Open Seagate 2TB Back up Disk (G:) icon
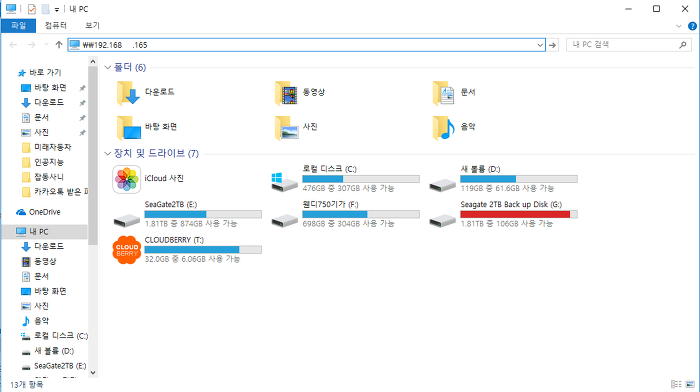 click(442, 220)
